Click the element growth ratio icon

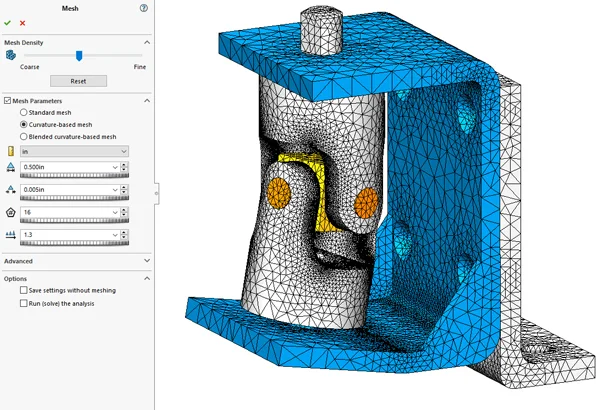pyautogui.click(x=10, y=235)
